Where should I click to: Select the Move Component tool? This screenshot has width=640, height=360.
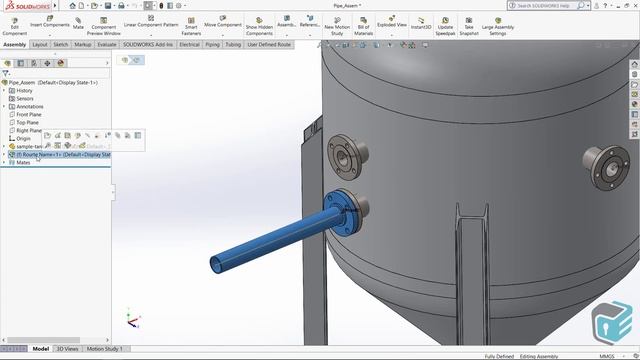[x=223, y=22]
